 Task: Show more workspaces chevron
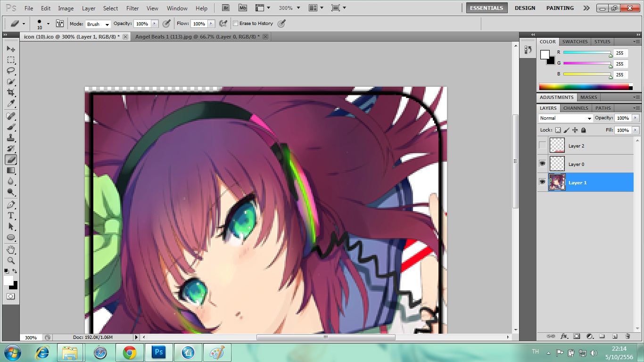pyautogui.click(x=586, y=8)
